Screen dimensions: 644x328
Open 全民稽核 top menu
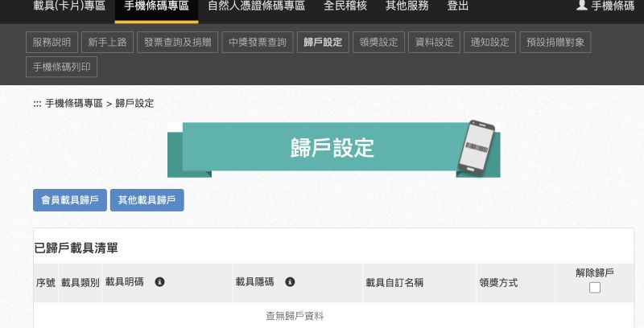pyautogui.click(x=345, y=6)
